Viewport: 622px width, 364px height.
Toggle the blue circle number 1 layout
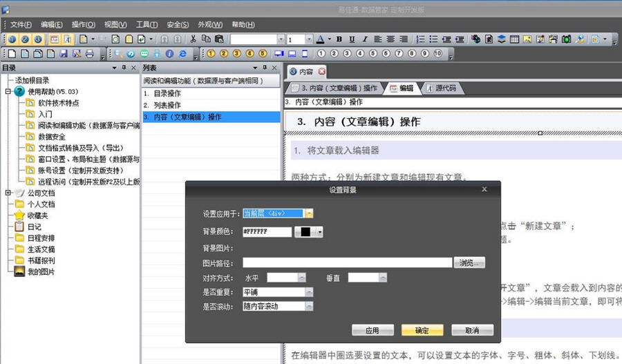[x=12, y=39]
